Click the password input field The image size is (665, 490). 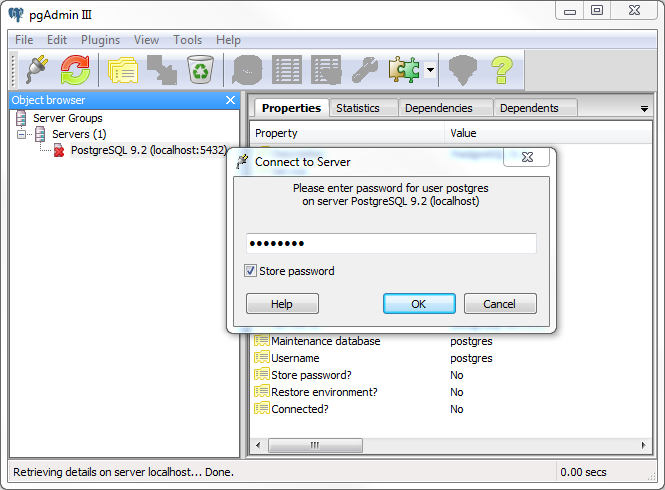[x=391, y=244]
